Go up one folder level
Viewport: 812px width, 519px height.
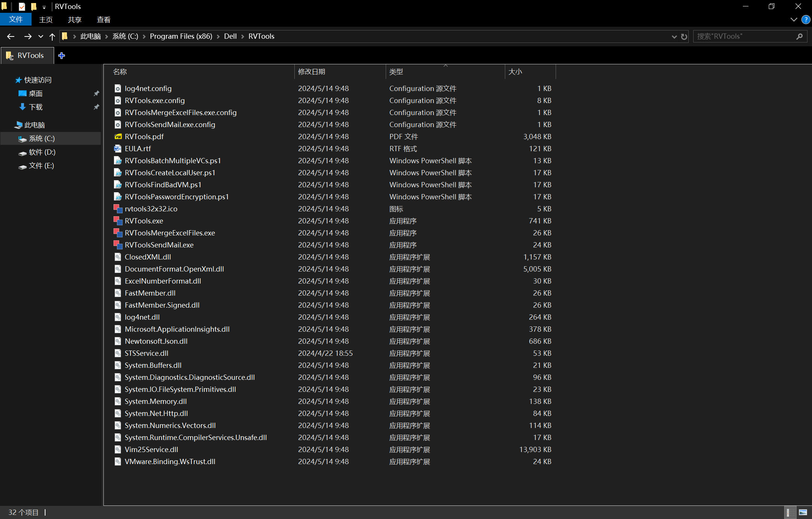point(52,36)
